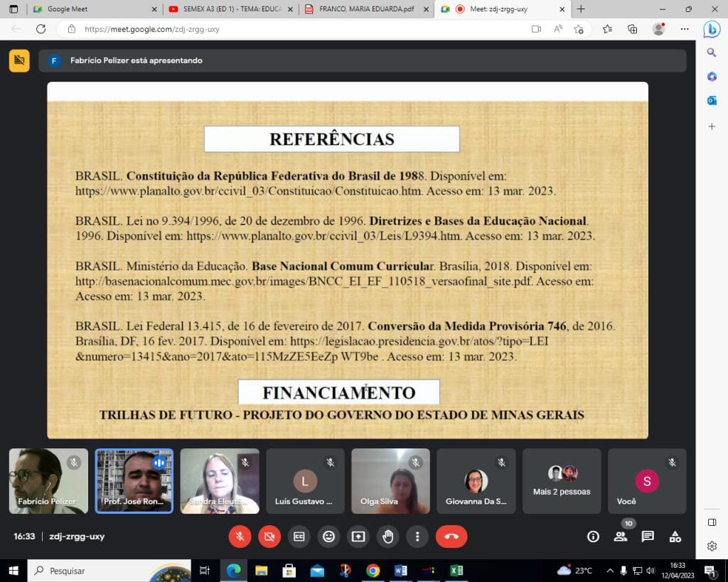Add a new app to Edge sidebar
This screenshot has width=728, height=582.
[712, 126]
